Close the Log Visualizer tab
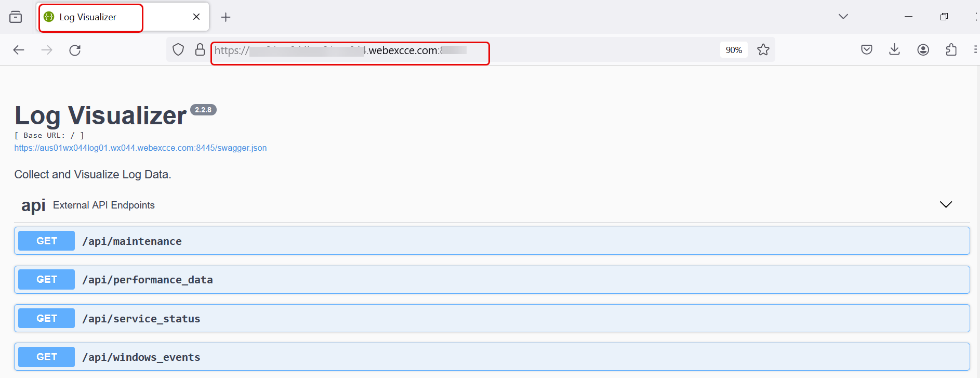This screenshot has width=980, height=378. (196, 17)
